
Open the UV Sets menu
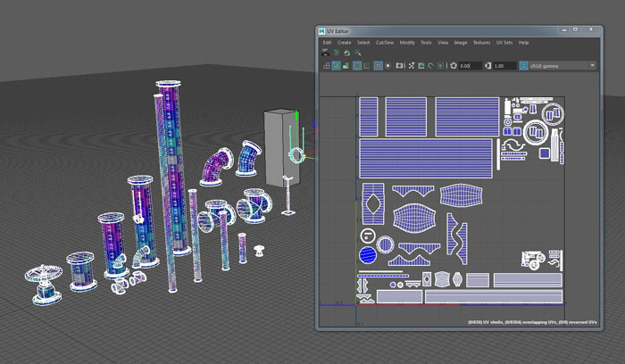[505, 42]
